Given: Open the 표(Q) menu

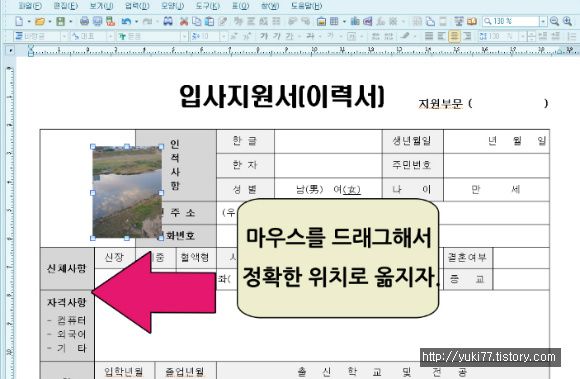Looking at the screenshot, I should [240, 6].
